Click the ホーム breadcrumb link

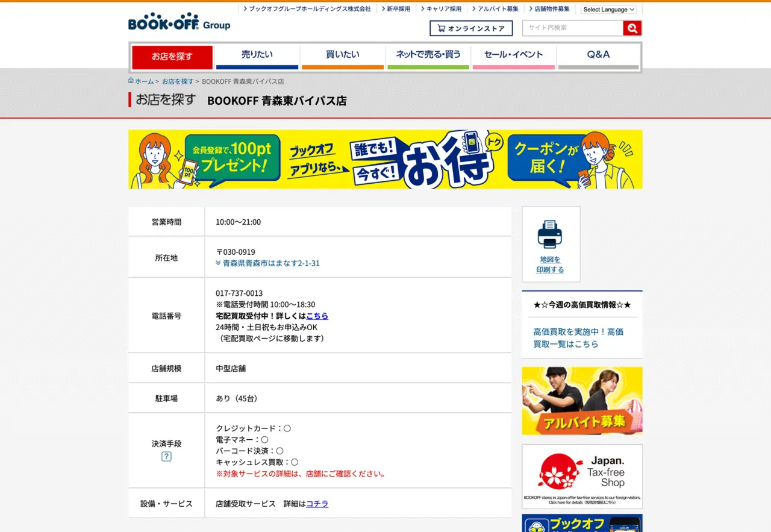pos(144,81)
